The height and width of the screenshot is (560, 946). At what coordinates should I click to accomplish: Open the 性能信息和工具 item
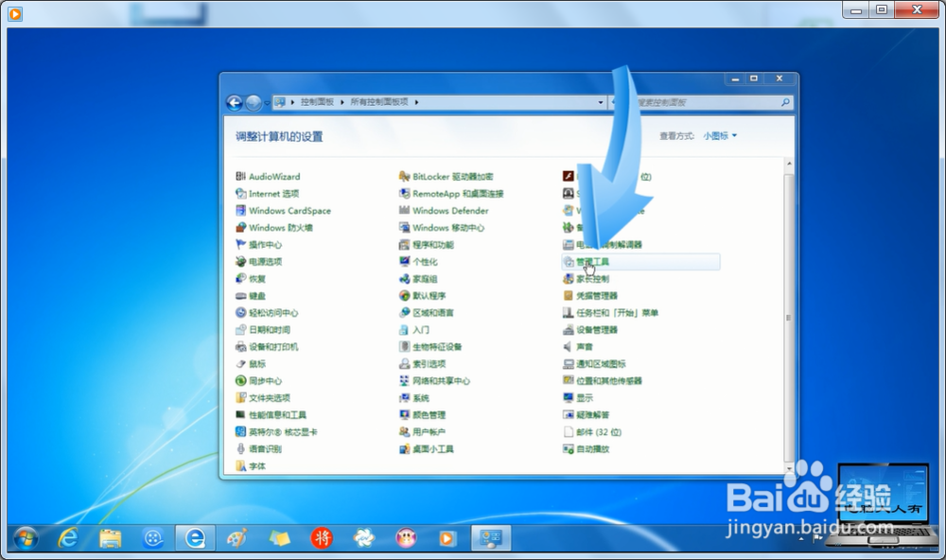[x=271, y=414]
